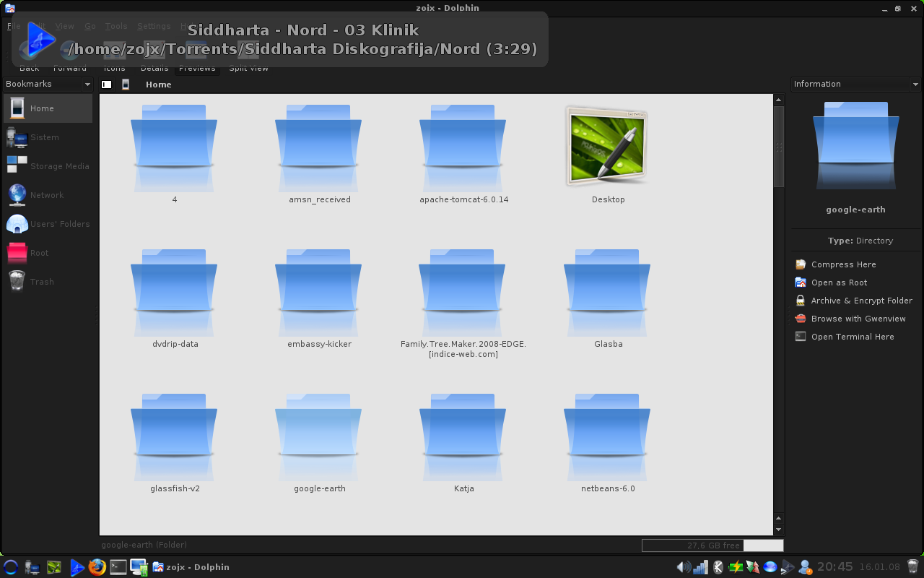Click the battery power tray icon
This screenshot has height=578, width=924.
(736, 567)
